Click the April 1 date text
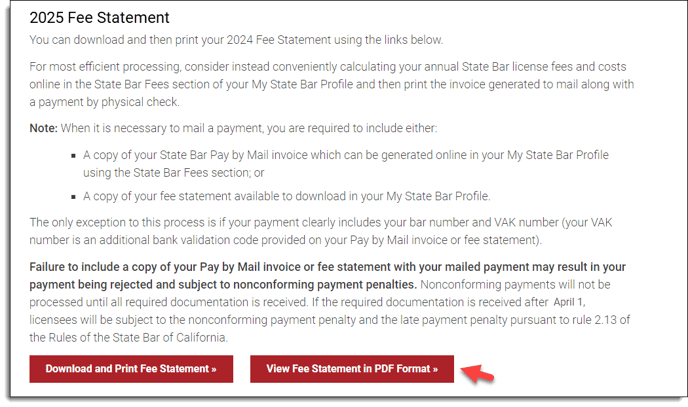The image size is (688, 407). [569, 302]
